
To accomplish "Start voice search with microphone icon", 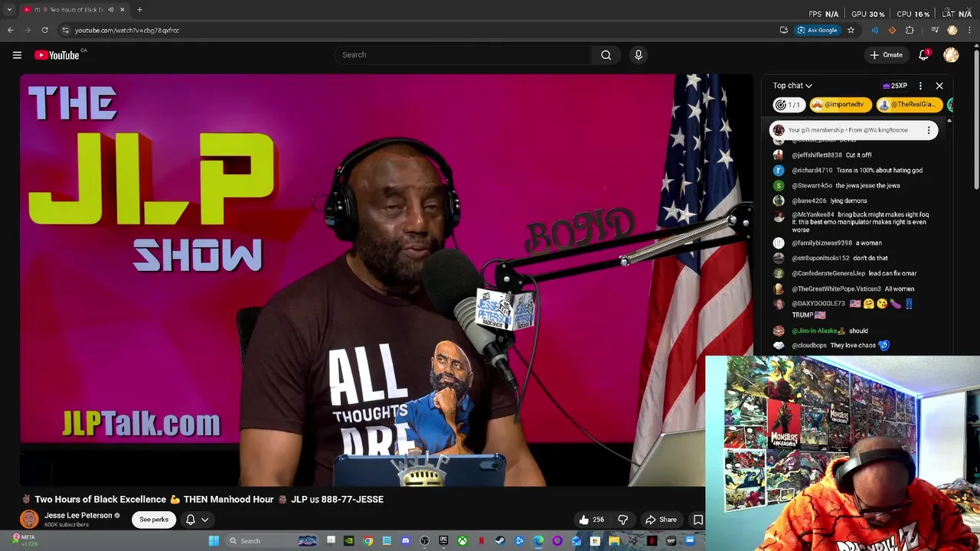I will (x=639, y=54).
